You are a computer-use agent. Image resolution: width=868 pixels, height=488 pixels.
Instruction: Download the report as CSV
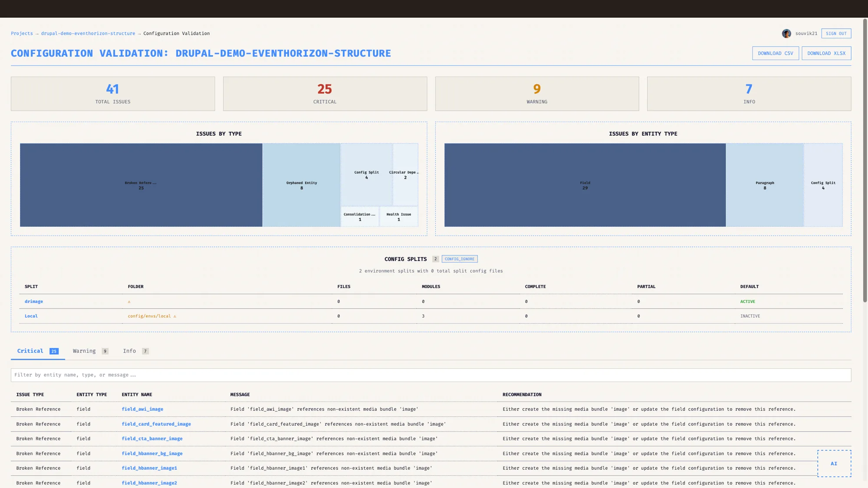coord(775,53)
